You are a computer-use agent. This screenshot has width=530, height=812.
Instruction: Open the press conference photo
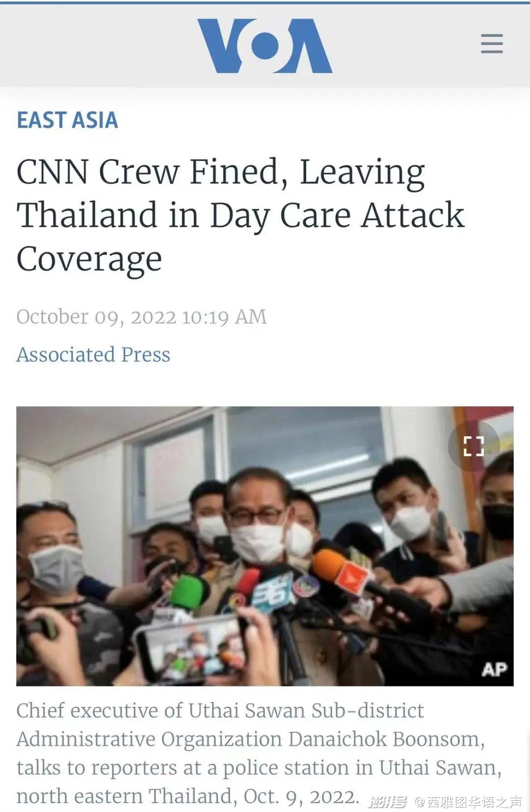tap(265, 546)
